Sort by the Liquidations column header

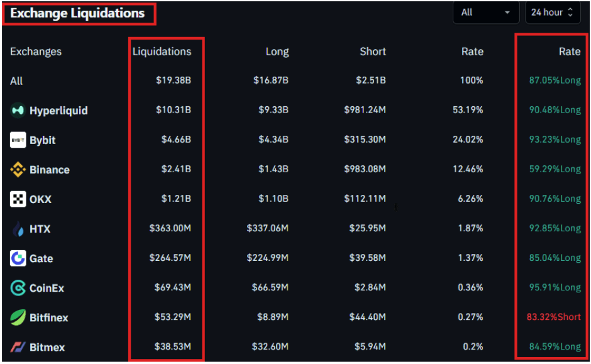(x=162, y=52)
